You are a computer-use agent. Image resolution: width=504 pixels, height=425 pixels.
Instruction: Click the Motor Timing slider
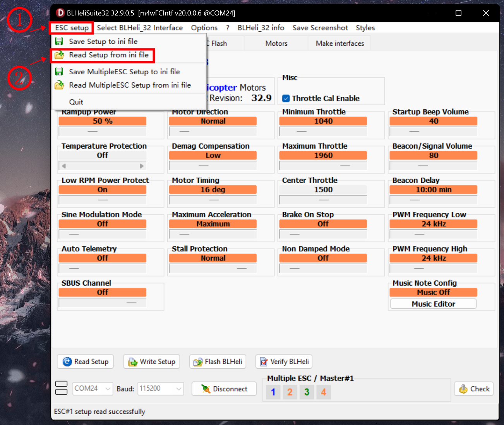click(213, 200)
